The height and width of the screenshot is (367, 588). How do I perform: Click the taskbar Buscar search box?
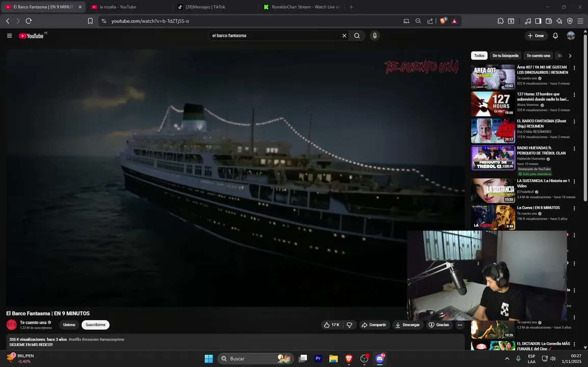255,359
